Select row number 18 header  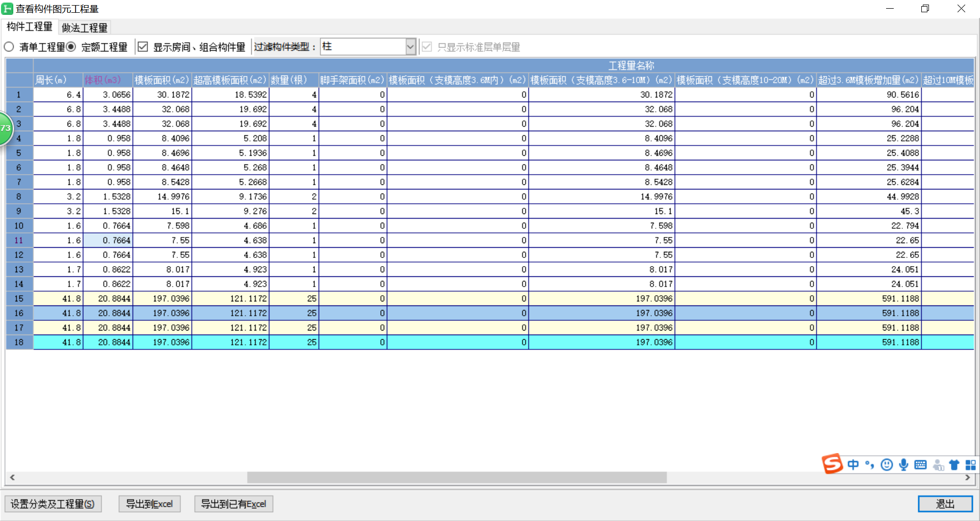coord(19,342)
